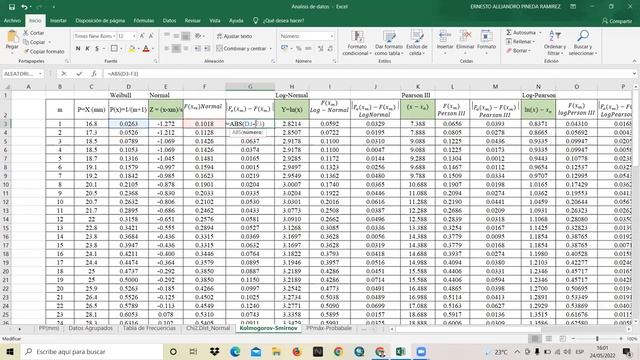640x360 pixels.
Task: Open the Archivo menu
Action: click(12, 20)
